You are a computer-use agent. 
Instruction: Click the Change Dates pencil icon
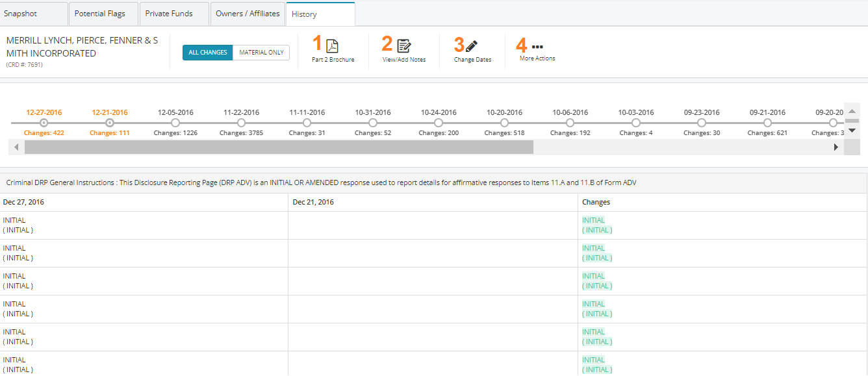click(472, 46)
